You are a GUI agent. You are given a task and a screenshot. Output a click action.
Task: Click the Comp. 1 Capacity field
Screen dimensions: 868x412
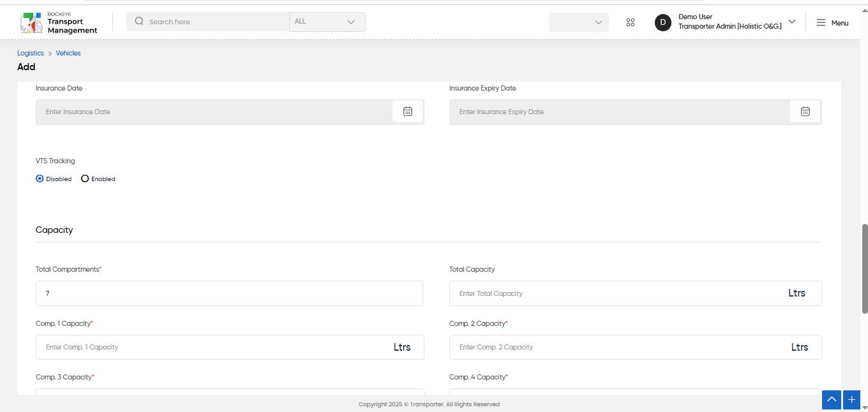(230, 347)
